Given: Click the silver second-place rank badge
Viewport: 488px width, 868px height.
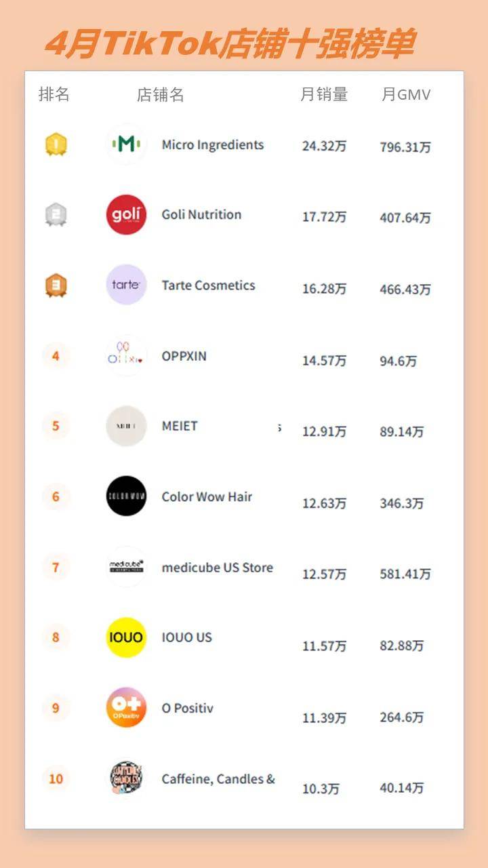Looking at the screenshot, I should (56, 214).
